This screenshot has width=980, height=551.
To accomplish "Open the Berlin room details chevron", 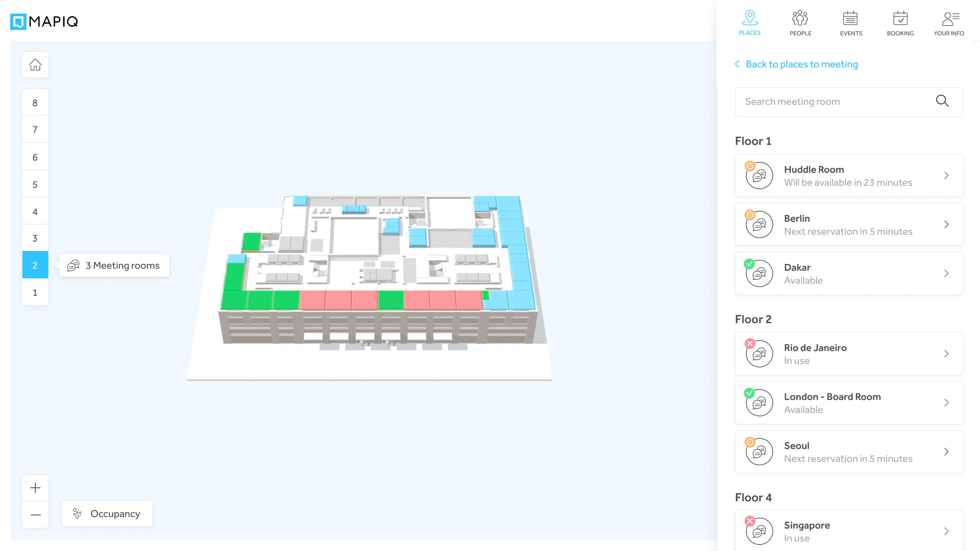I will 946,225.
